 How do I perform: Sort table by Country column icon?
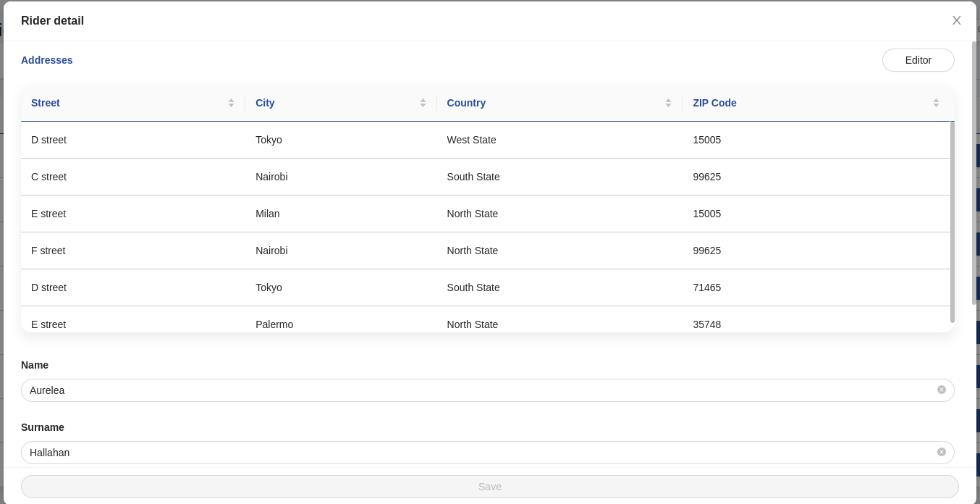click(668, 103)
